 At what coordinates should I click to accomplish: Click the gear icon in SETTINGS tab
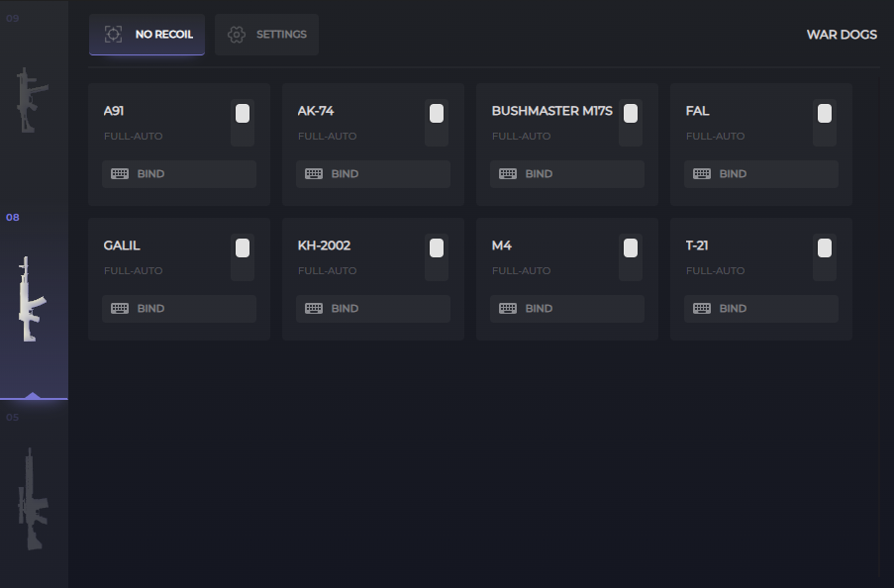[x=237, y=35]
